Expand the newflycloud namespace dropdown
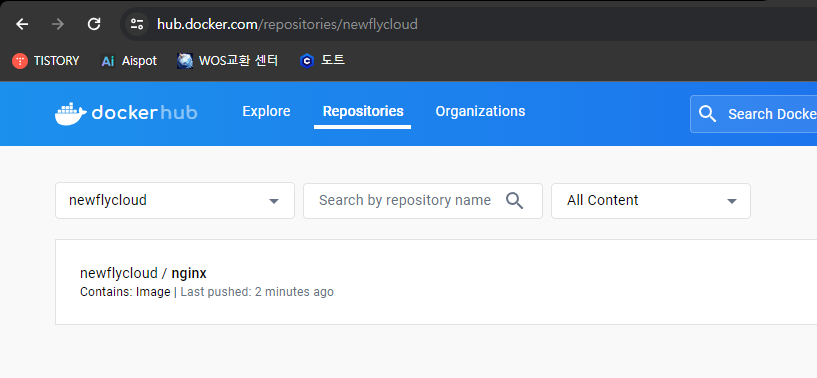Screen dimensions: 817x378 175,200
